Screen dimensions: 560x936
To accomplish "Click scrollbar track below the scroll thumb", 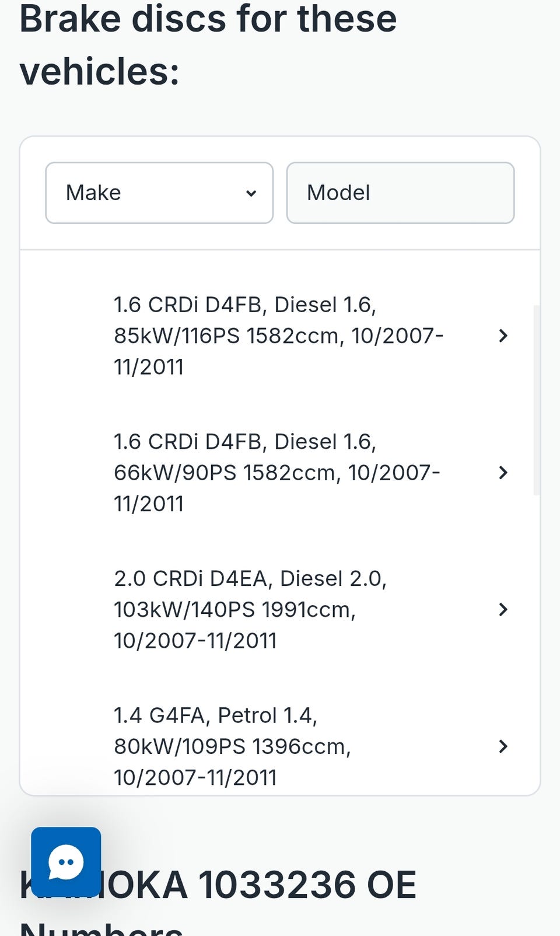I will tap(537, 642).
